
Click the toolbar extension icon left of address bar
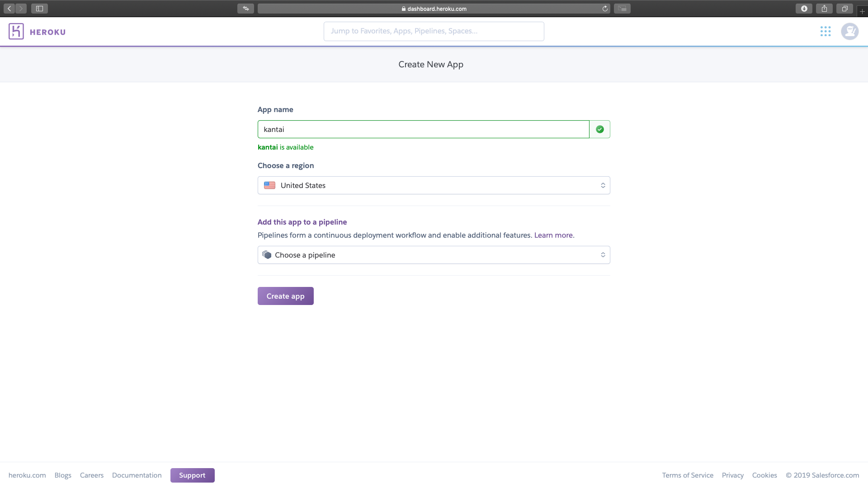tap(245, 9)
